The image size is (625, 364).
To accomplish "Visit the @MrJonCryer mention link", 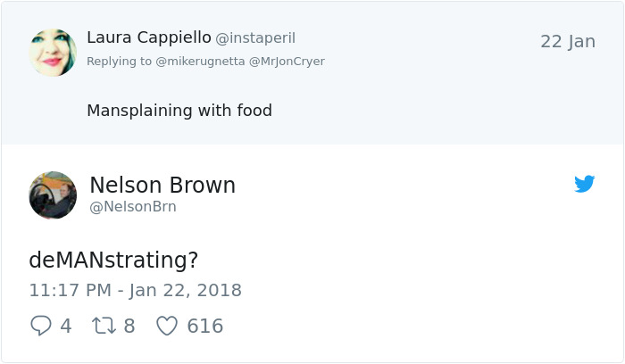I will tap(286, 62).
